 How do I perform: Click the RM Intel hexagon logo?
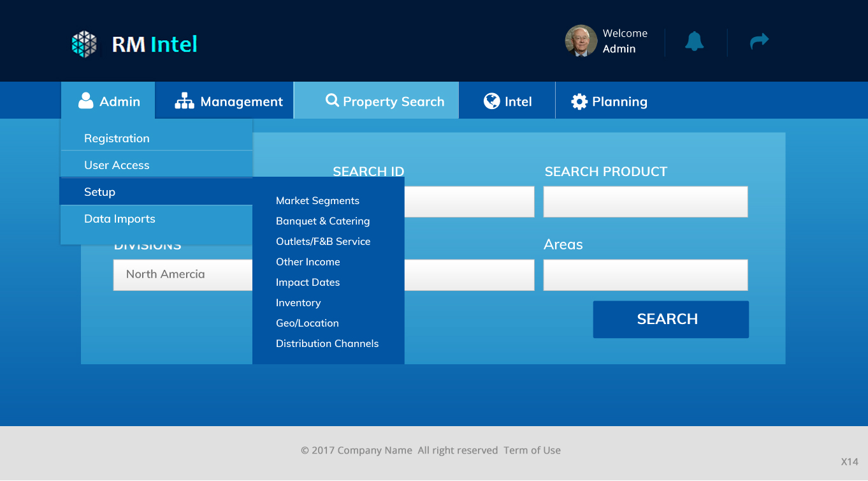click(x=85, y=43)
